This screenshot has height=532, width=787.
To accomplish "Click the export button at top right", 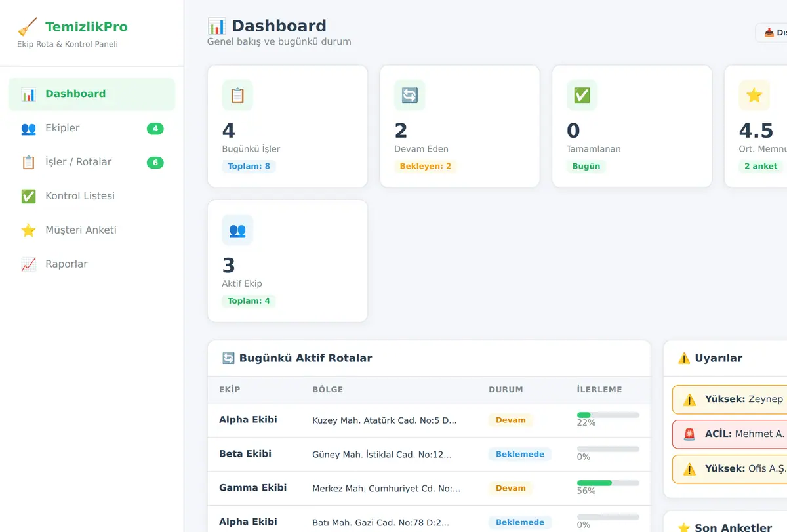I will pos(772,33).
